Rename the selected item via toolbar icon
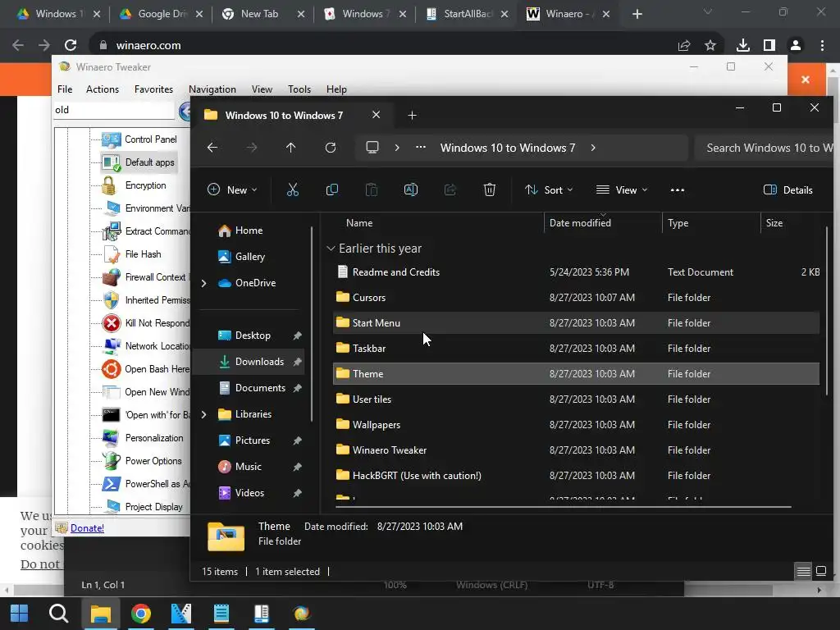 pos(411,189)
